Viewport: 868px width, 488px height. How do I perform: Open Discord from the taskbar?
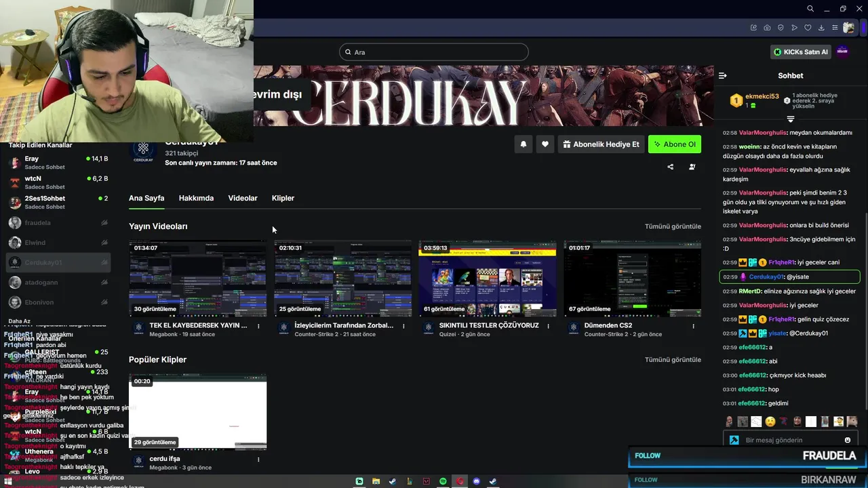coord(476,481)
